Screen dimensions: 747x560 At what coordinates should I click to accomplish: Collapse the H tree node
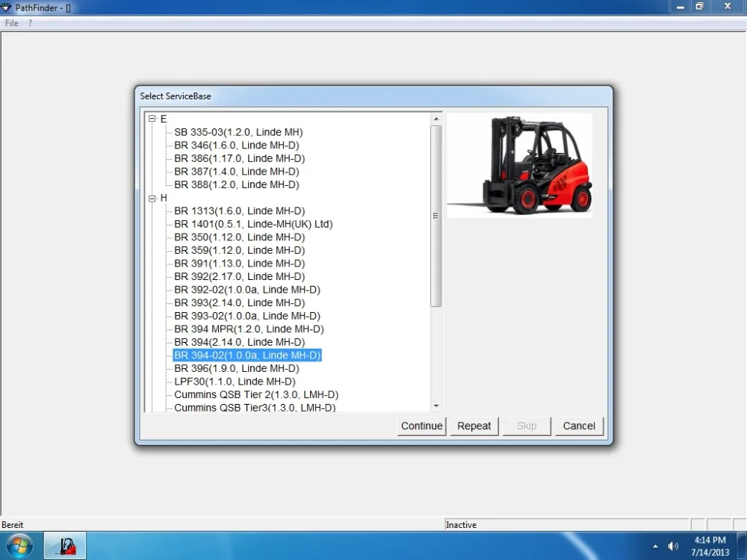tap(152, 198)
